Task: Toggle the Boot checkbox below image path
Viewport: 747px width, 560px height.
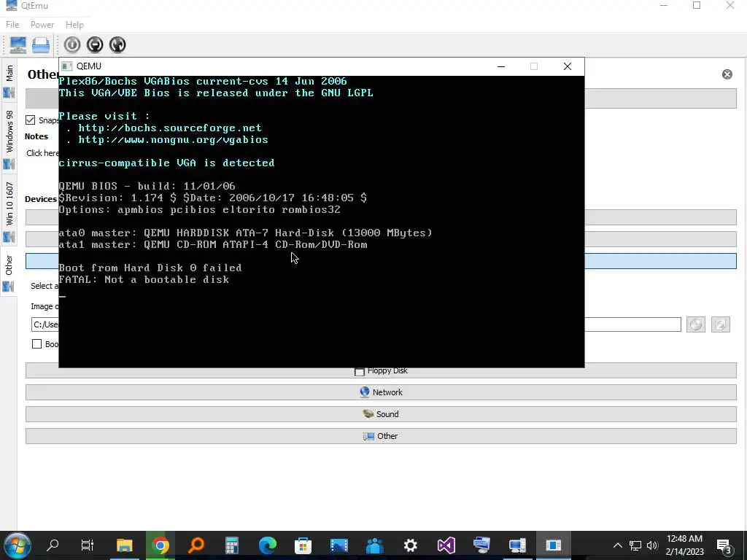Action: 36,344
